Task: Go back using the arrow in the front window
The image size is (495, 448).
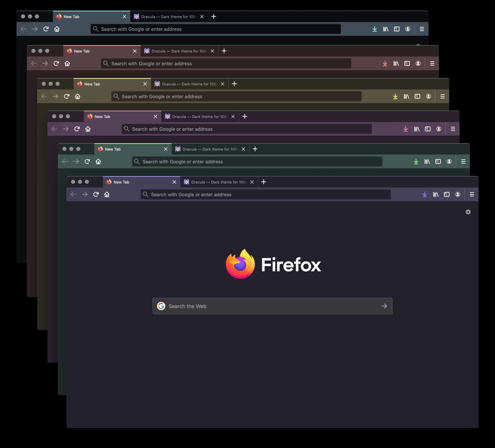Action: pos(74,194)
